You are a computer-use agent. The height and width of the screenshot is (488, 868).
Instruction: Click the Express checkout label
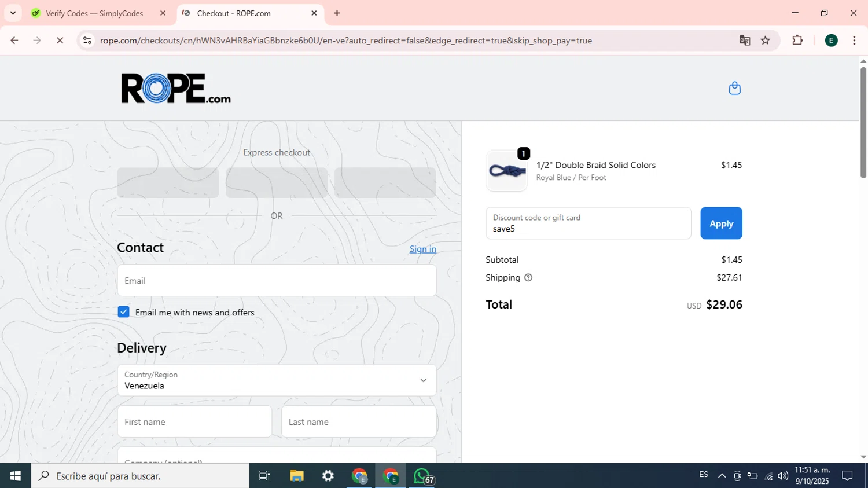click(x=277, y=152)
